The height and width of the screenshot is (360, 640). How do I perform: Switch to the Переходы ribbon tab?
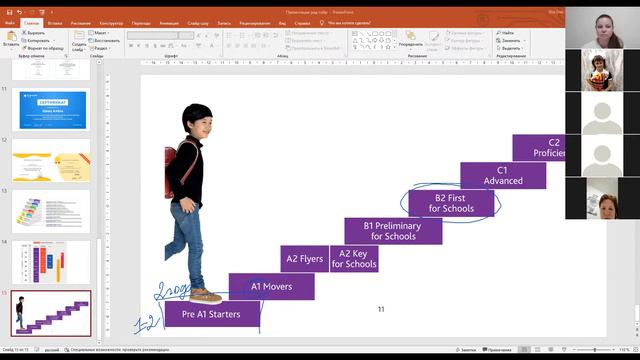click(141, 23)
